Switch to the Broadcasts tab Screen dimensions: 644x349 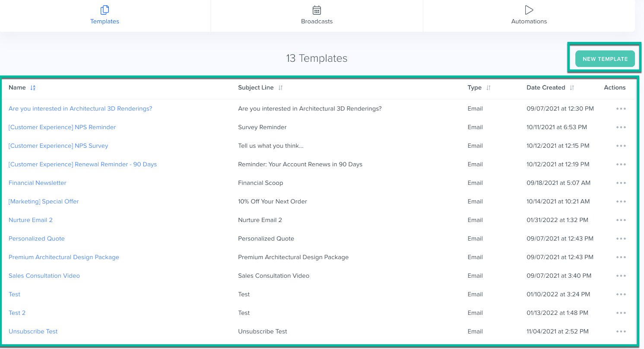coord(317,16)
